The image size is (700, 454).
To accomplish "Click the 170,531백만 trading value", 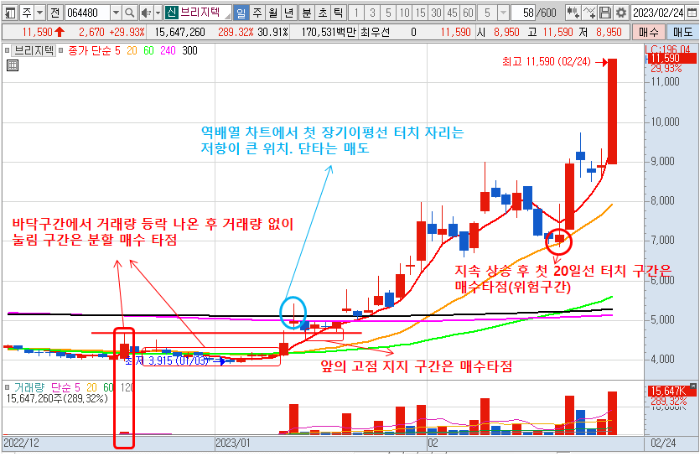I will pyautogui.click(x=329, y=32).
